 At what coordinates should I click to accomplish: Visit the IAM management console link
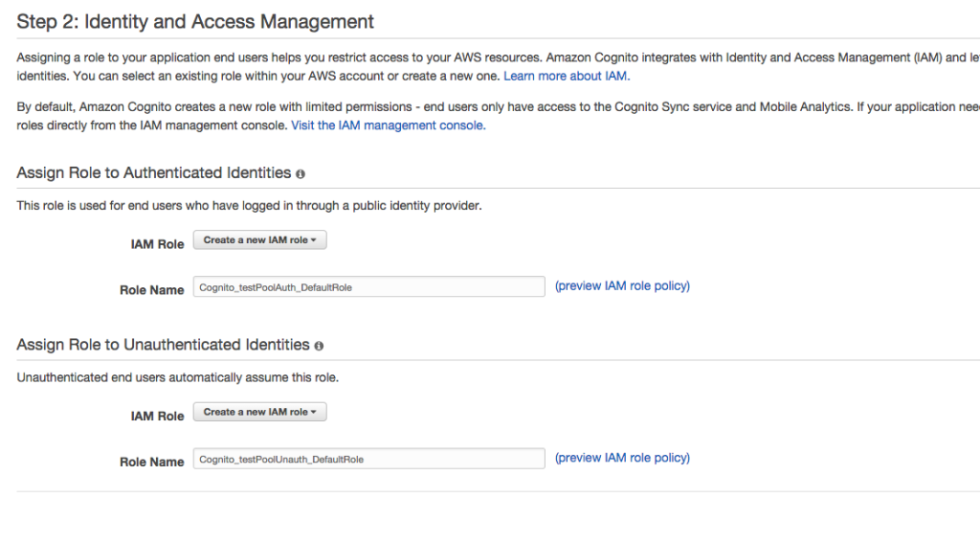coord(389,125)
